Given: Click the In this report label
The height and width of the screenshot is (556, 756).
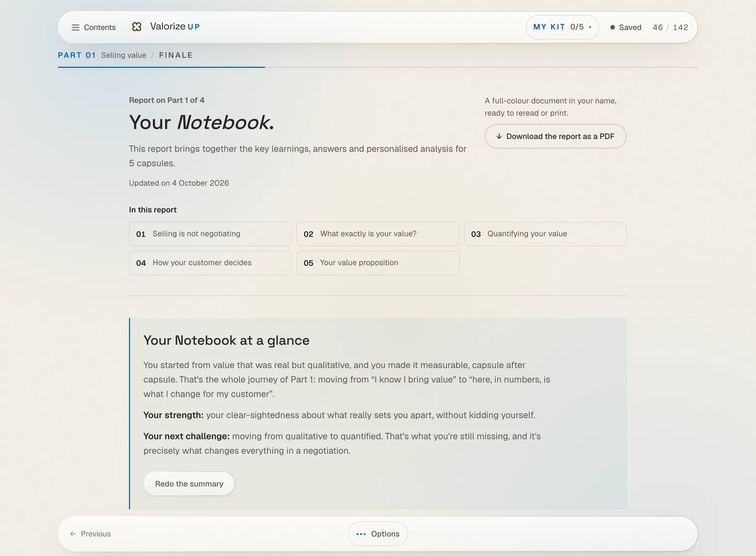Looking at the screenshot, I should pos(153,210).
